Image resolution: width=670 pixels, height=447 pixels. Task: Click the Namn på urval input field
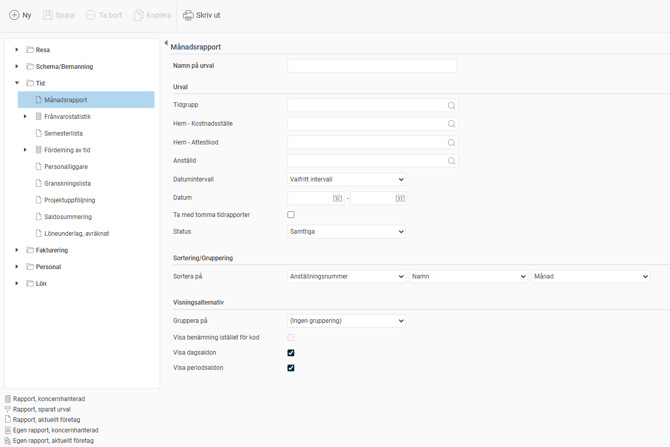(372, 66)
